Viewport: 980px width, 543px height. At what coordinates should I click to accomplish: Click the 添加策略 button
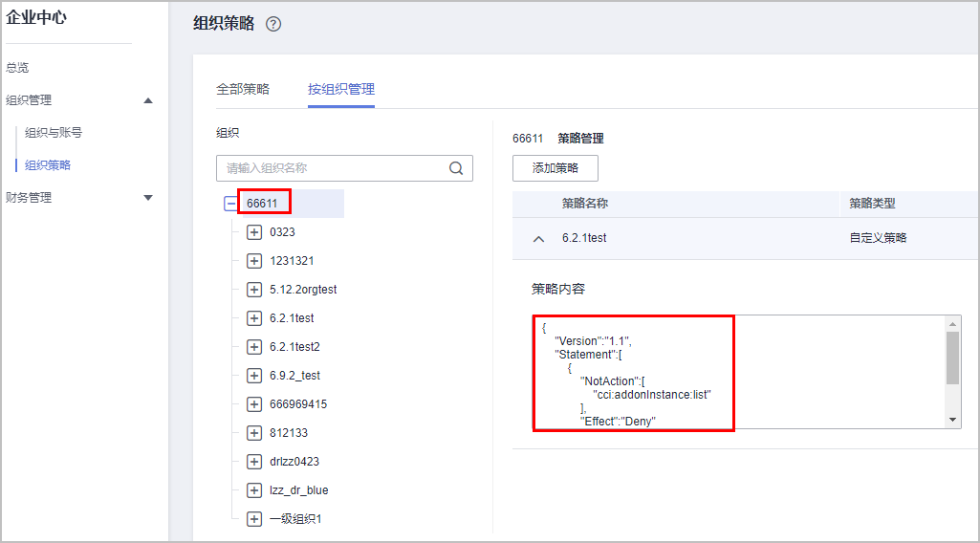click(555, 168)
